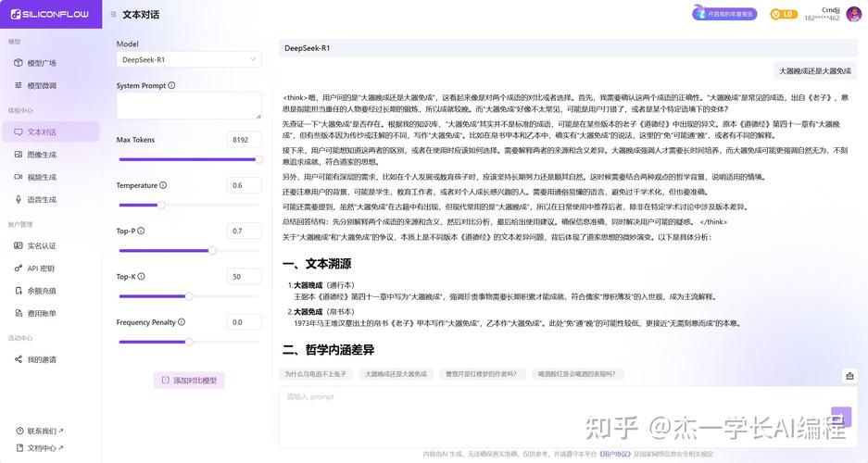
Task: Click the Temperature value field
Action: pyautogui.click(x=244, y=185)
